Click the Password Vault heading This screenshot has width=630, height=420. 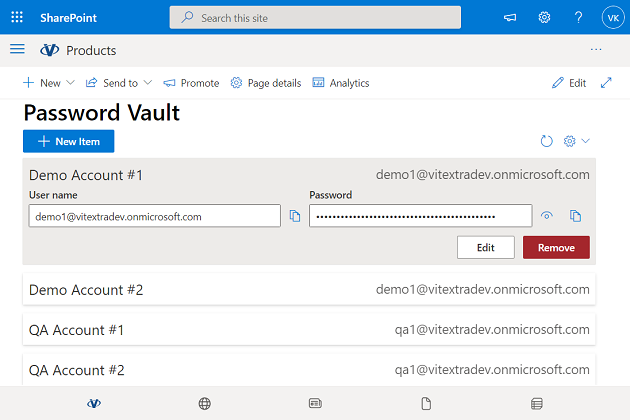pyautogui.click(x=102, y=113)
